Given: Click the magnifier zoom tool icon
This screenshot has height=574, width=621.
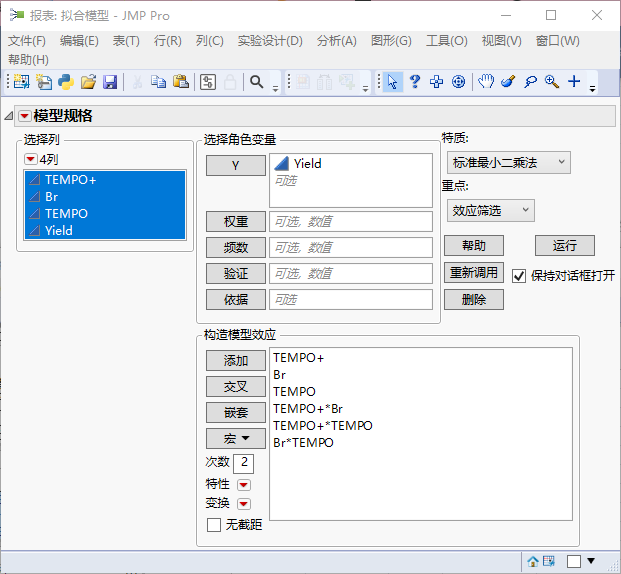Looking at the screenshot, I should tap(551, 82).
